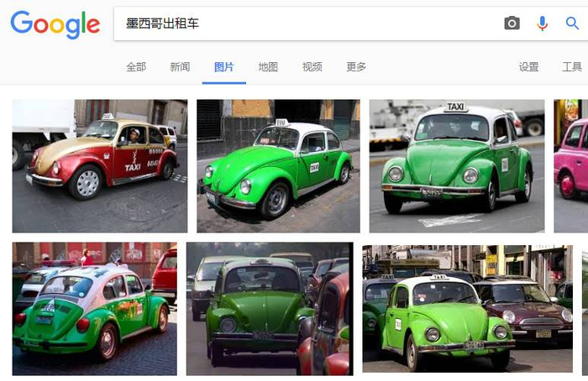Image resolution: width=588 pixels, height=381 pixels.
Task: Go to the Google logo homepage
Action: (x=55, y=24)
